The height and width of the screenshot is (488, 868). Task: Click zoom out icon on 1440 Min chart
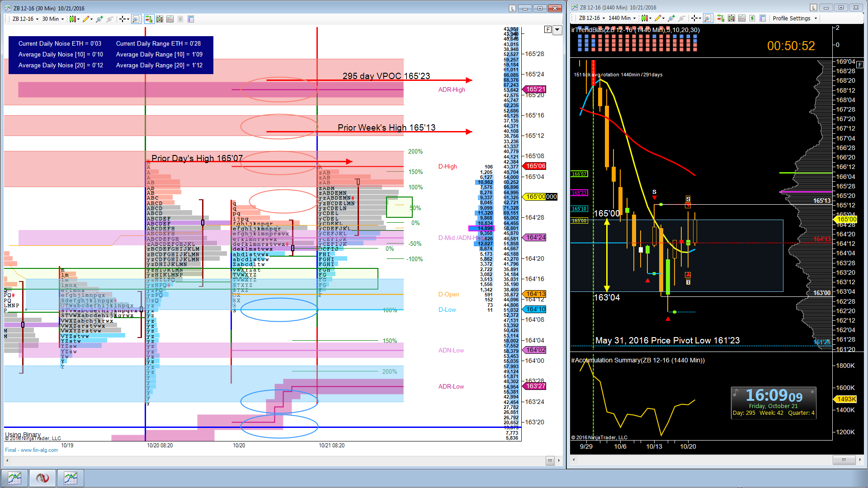682,18
